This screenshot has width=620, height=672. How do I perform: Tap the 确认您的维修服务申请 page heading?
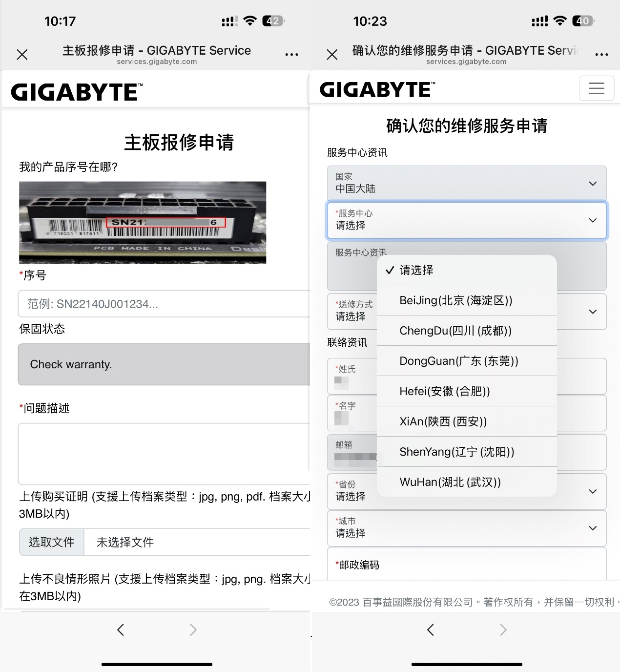tap(467, 126)
